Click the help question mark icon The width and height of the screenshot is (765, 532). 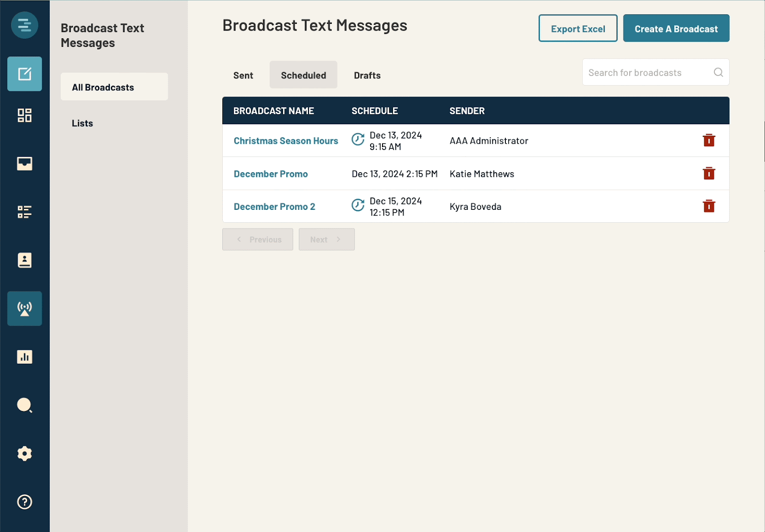(x=24, y=501)
